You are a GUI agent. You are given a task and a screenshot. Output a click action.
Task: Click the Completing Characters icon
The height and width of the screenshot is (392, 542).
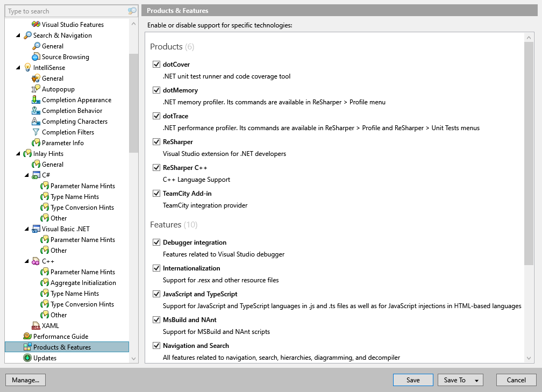point(35,121)
